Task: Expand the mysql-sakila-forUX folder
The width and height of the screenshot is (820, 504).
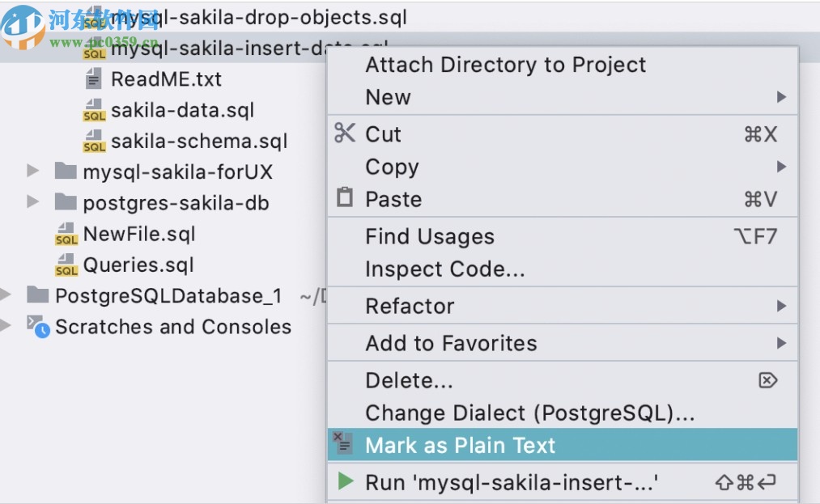Action: [32, 172]
